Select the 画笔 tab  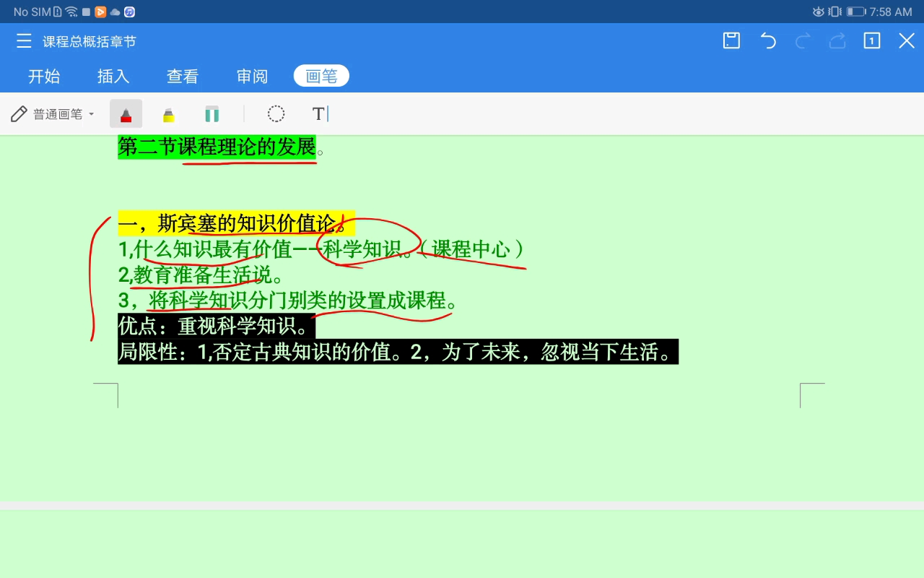321,76
